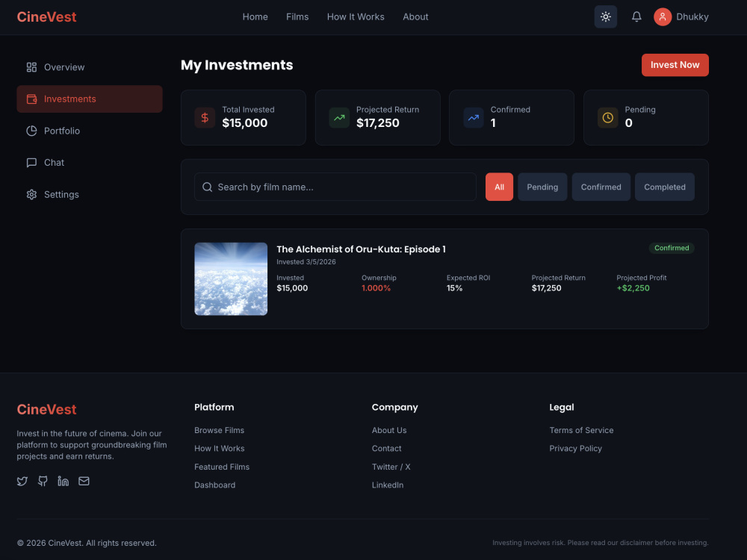
Task: Open How It Works footer link
Action: (x=219, y=449)
